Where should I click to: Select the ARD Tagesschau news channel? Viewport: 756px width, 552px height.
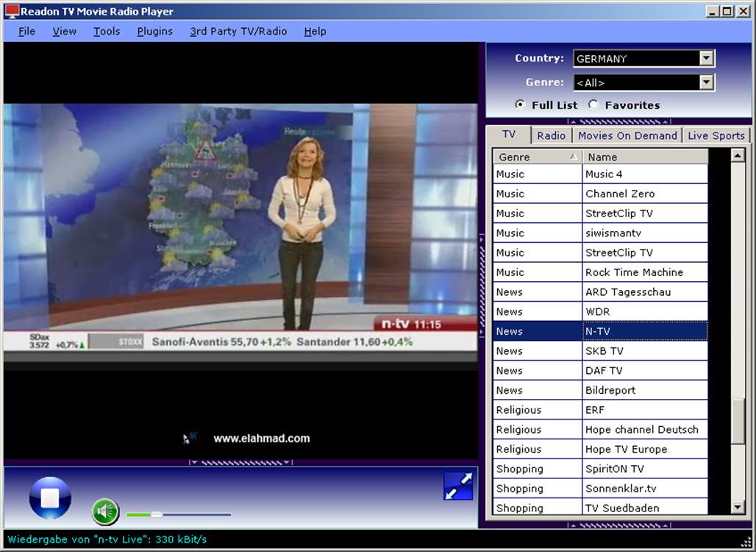pyautogui.click(x=600, y=292)
